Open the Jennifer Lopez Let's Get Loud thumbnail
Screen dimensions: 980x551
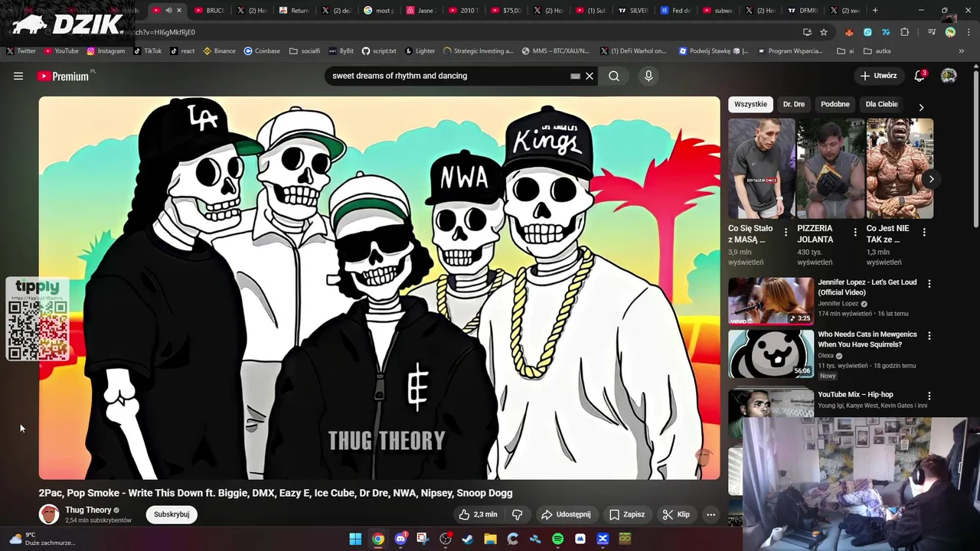click(x=771, y=301)
